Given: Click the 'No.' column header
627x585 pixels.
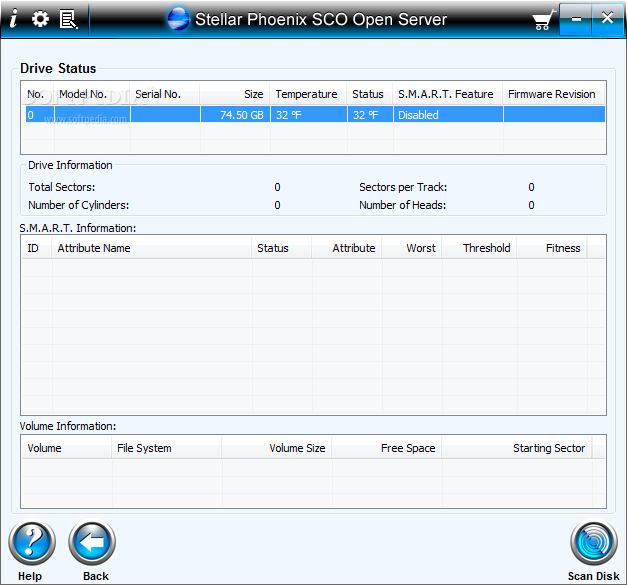Looking at the screenshot, I should [38, 94].
